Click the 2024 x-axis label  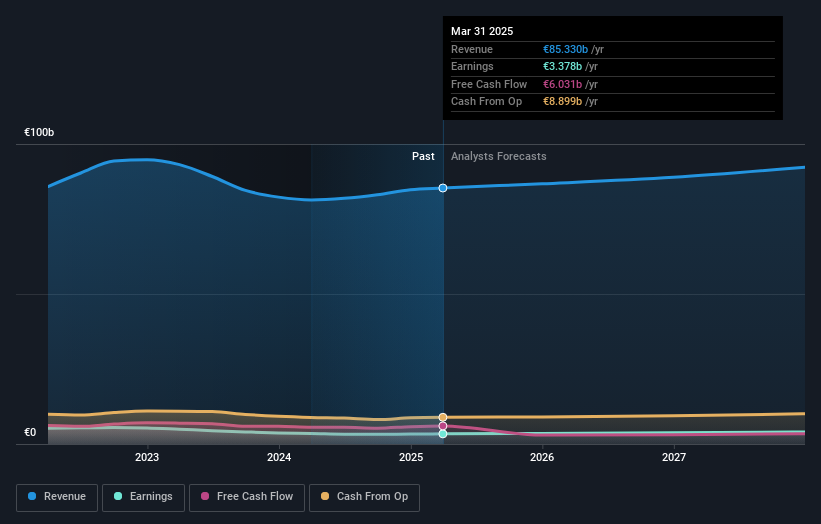point(279,457)
